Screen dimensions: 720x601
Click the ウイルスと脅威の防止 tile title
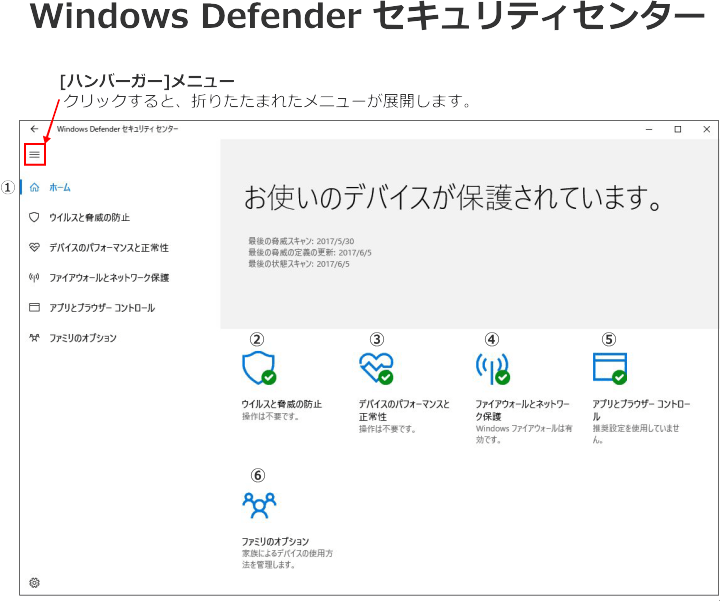point(281,404)
